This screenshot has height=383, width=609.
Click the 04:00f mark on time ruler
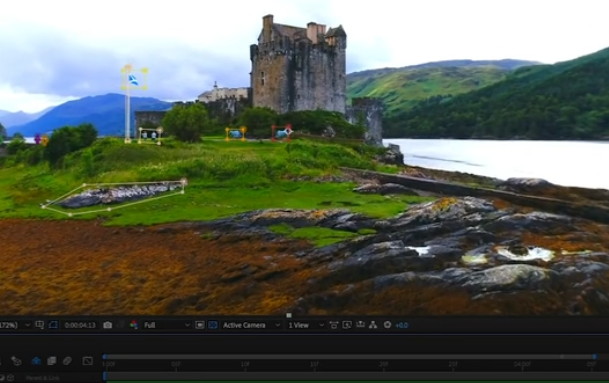pyautogui.click(x=522, y=364)
